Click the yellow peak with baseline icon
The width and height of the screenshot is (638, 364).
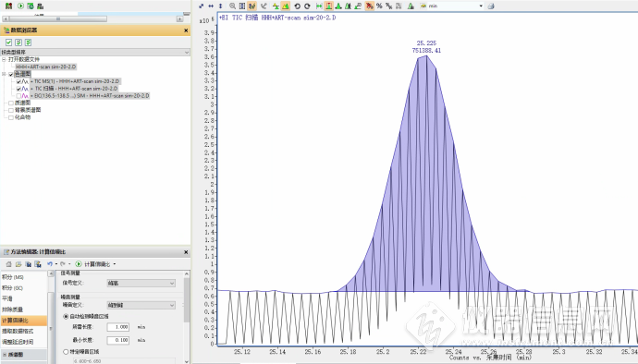276,6
